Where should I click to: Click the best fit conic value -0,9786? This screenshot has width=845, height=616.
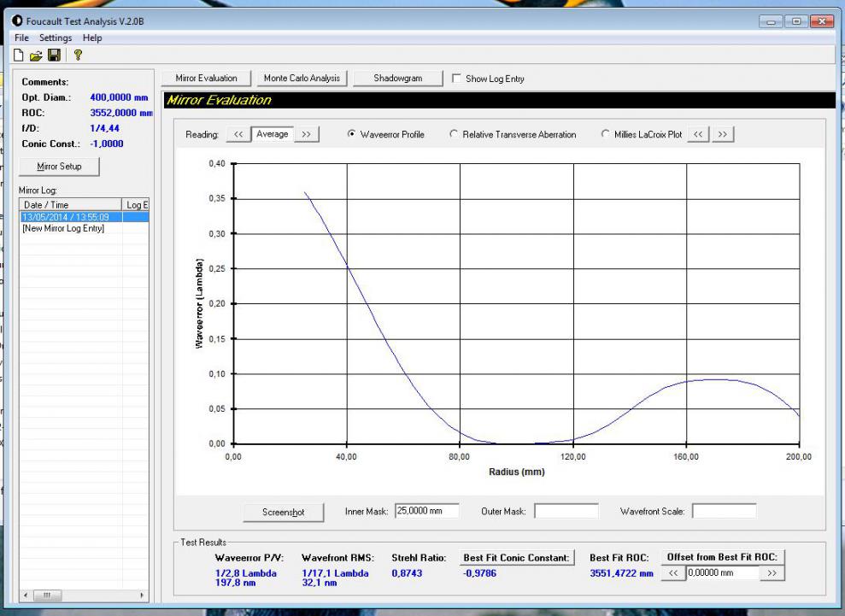click(x=479, y=573)
